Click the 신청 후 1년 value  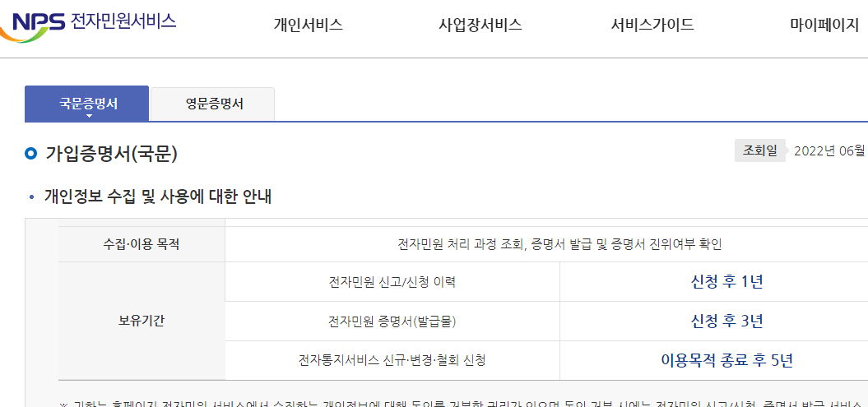click(x=726, y=281)
